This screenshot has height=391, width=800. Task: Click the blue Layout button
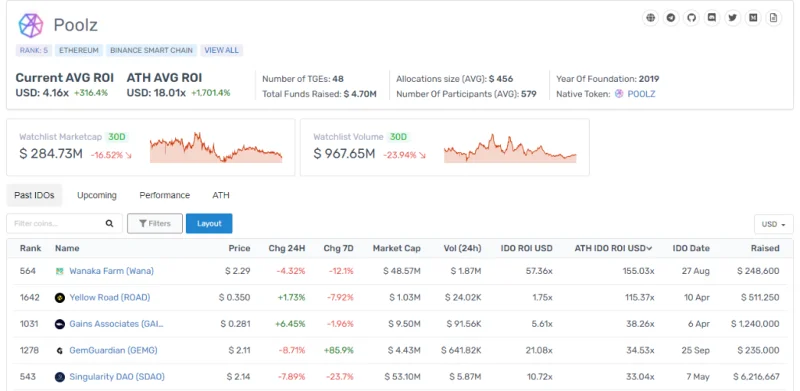[209, 224]
